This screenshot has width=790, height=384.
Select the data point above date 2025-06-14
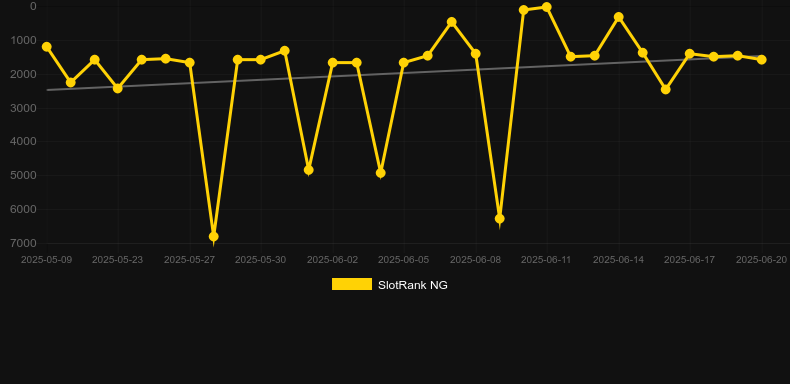click(619, 17)
